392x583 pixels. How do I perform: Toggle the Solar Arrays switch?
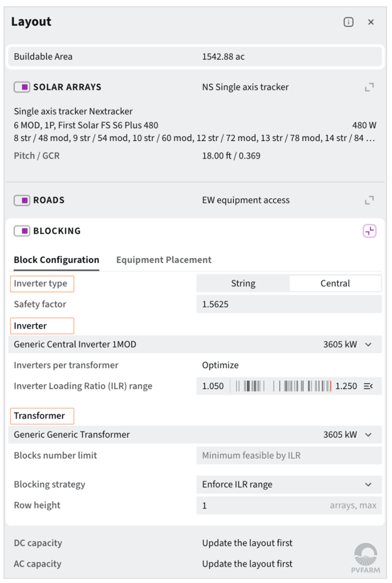click(22, 87)
